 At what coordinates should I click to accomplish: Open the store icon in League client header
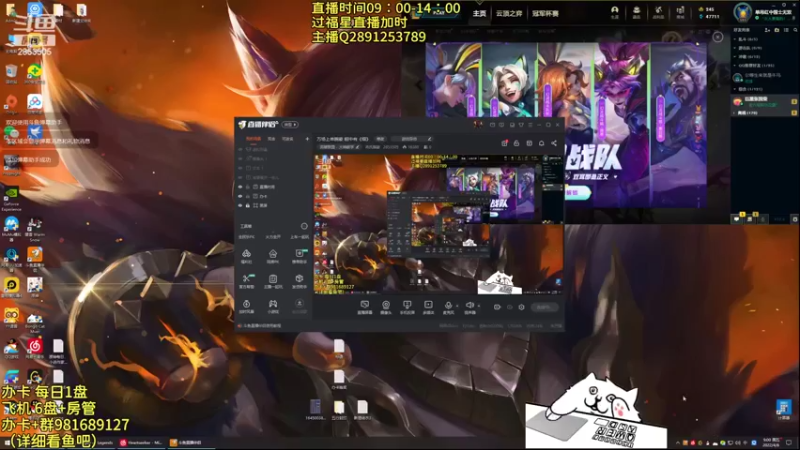[x=680, y=10]
